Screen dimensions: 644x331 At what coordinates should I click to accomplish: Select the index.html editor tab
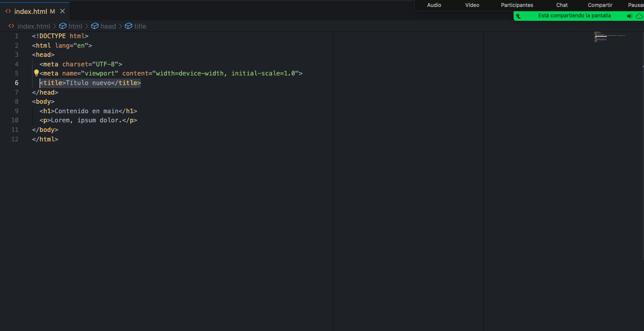[35, 11]
